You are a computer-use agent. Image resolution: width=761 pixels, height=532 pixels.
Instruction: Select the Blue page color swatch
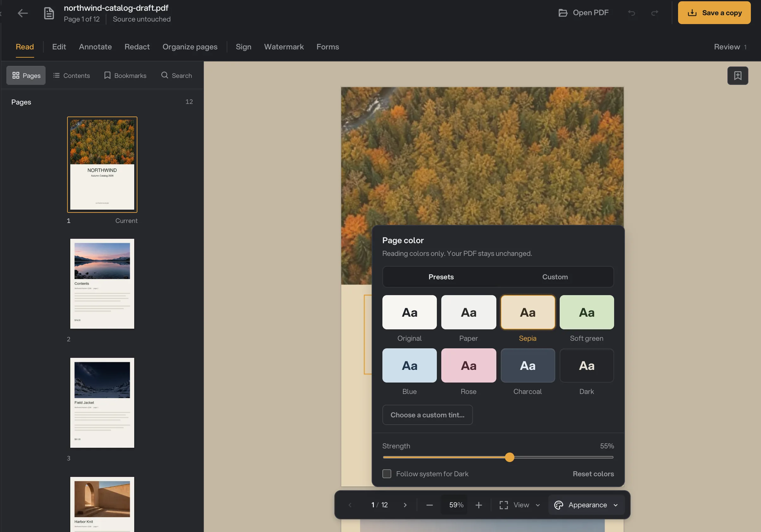[409, 365]
